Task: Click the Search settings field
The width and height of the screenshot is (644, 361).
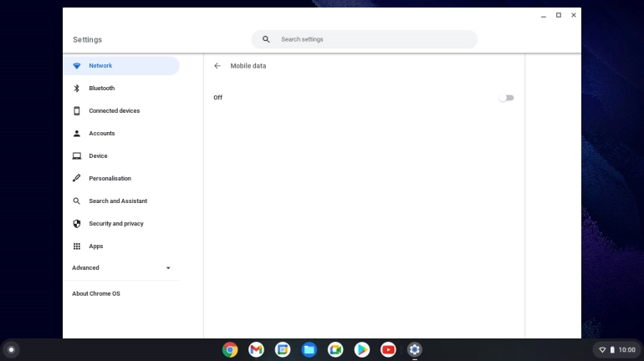Action: tap(372, 39)
